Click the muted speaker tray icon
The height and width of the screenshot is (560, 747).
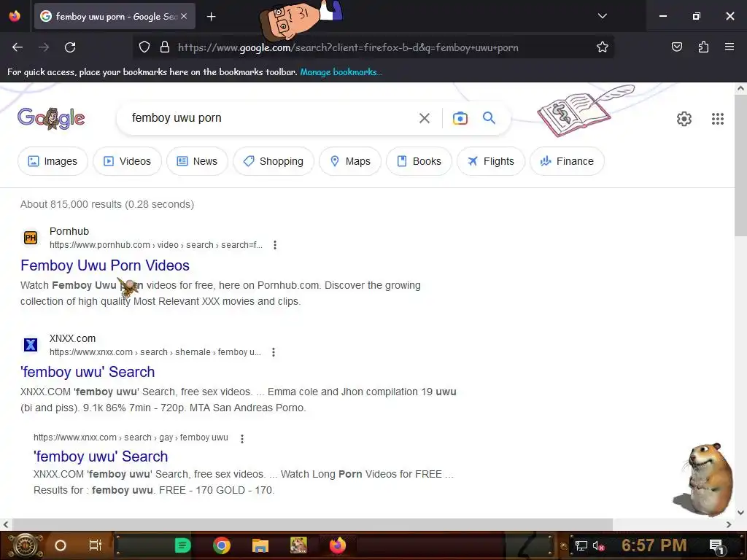pyautogui.click(x=598, y=545)
